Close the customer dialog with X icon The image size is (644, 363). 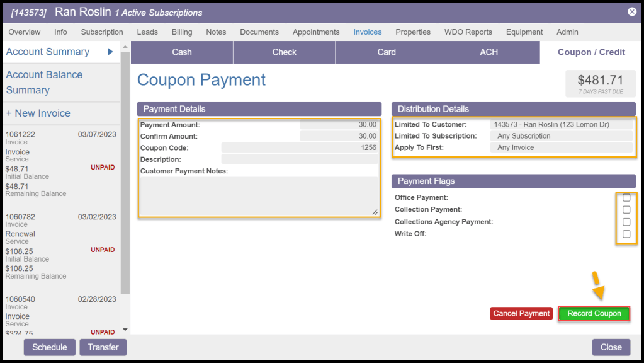click(x=632, y=12)
